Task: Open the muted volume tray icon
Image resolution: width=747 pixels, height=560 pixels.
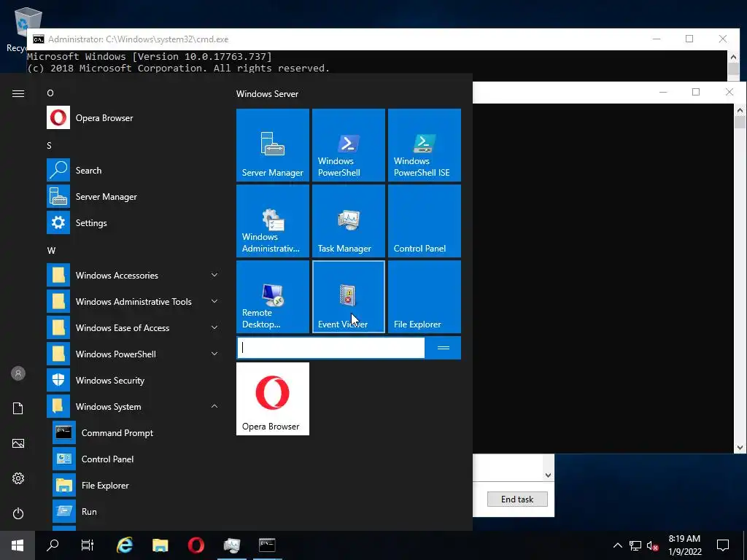Action: pyautogui.click(x=652, y=545)
